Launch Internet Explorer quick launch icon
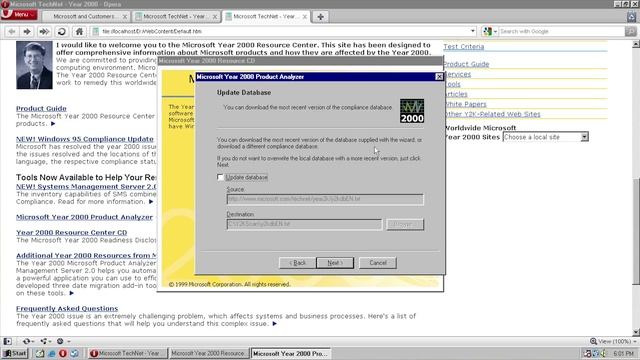The height and width of the screenshot is (360, 640). [x=51, y=353]
